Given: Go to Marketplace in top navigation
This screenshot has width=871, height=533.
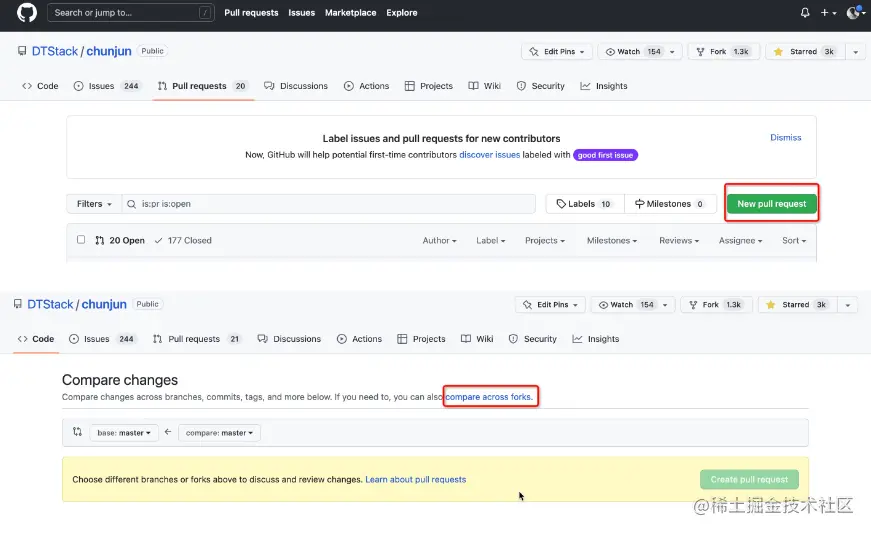Looking at the screenshot, I should [x=351, y=12].
